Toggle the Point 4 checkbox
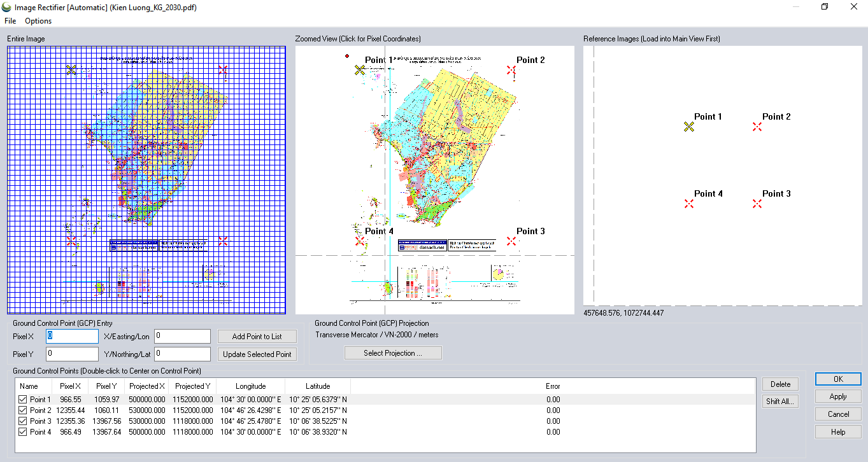This screenshot has width=868, height=462. tap(24, 432)
